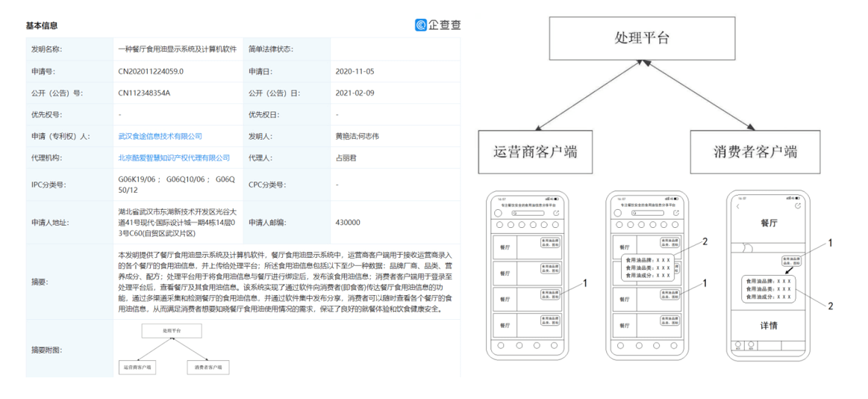Click the 处理平台 box in the diagram
868x399 pixels.
[x=642, y=38]
